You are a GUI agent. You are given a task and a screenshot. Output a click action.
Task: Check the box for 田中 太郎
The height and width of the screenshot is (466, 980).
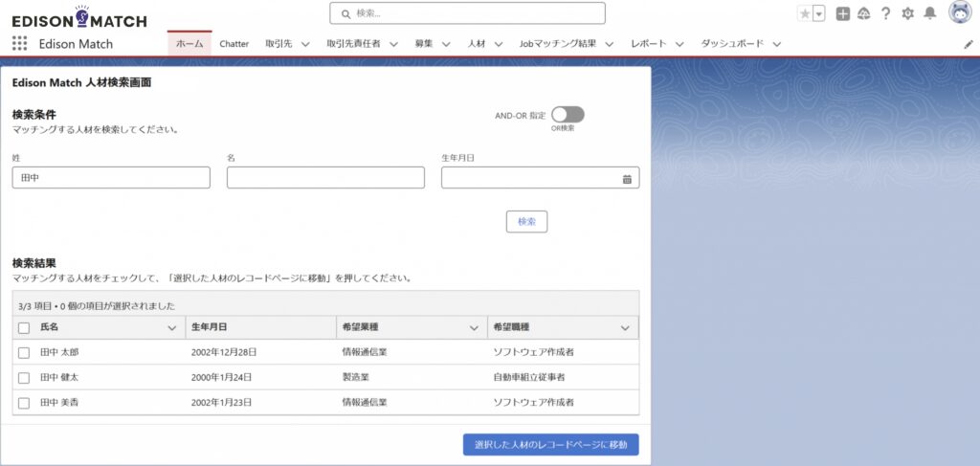point(24,352)
